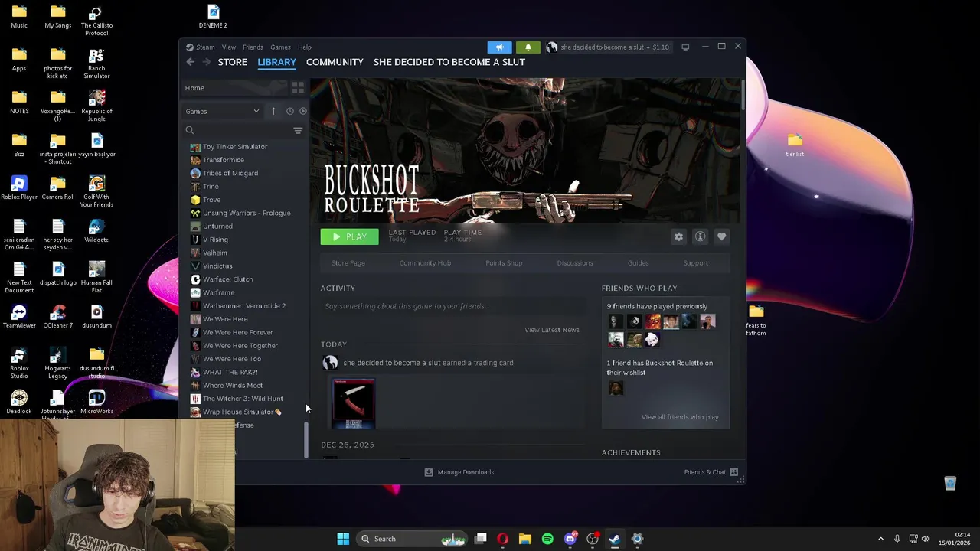The image size is (980, 551).
Task: Go back with the Steam back arrow
Action: 191,62
